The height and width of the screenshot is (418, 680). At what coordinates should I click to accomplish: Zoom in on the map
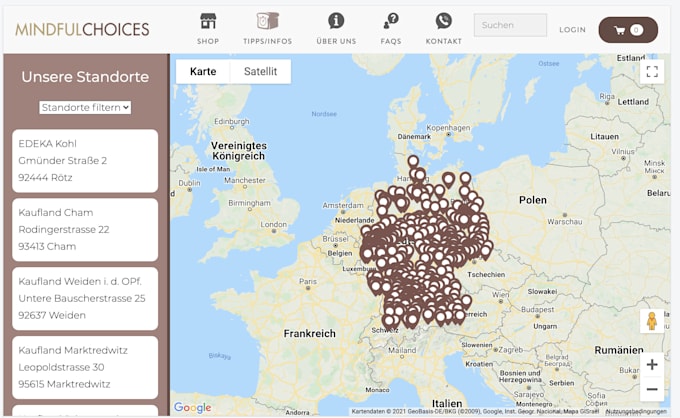click(x=652, y=365)
